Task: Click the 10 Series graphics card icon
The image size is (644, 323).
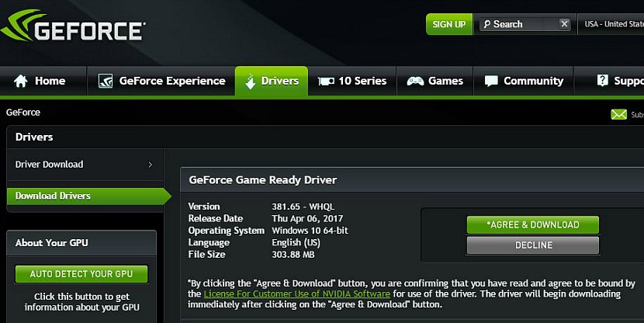Action: pos(326,82)
